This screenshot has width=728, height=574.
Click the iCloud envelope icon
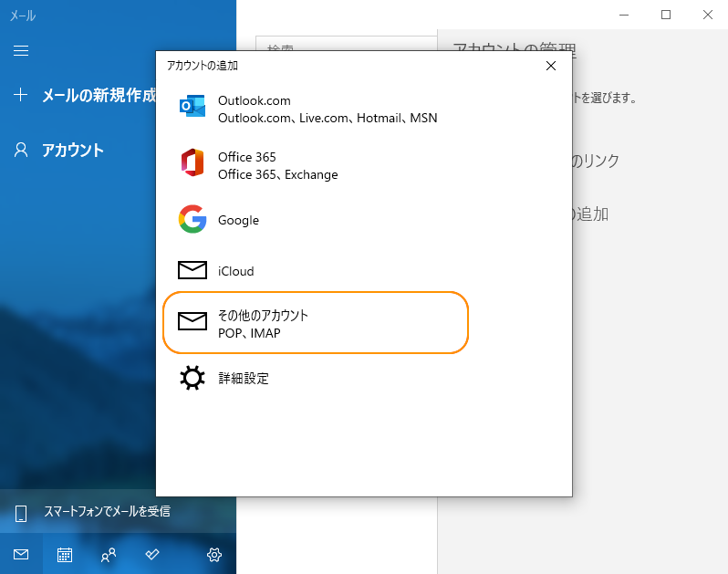click(x=192, y=270)
